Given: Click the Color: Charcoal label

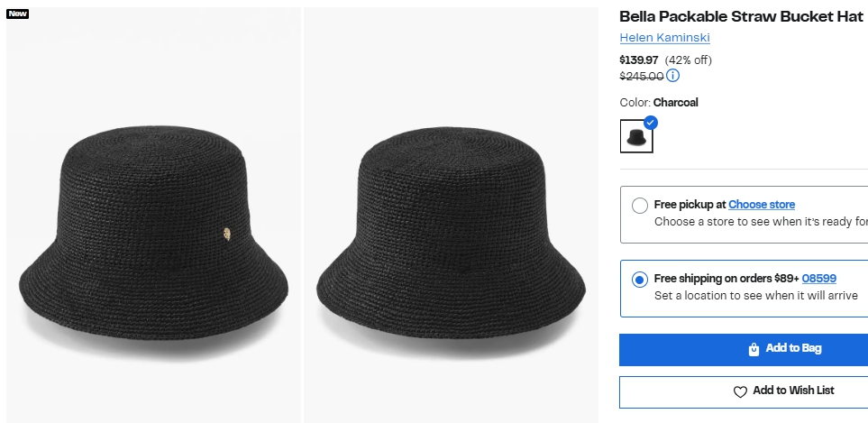Looking at the screenshot, I should click(x=659, y=102).
